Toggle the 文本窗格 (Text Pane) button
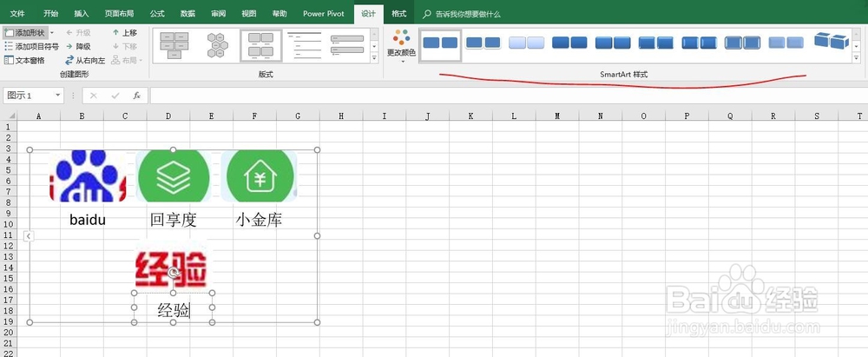Screen dimensions: 868x357 point(24,60)
